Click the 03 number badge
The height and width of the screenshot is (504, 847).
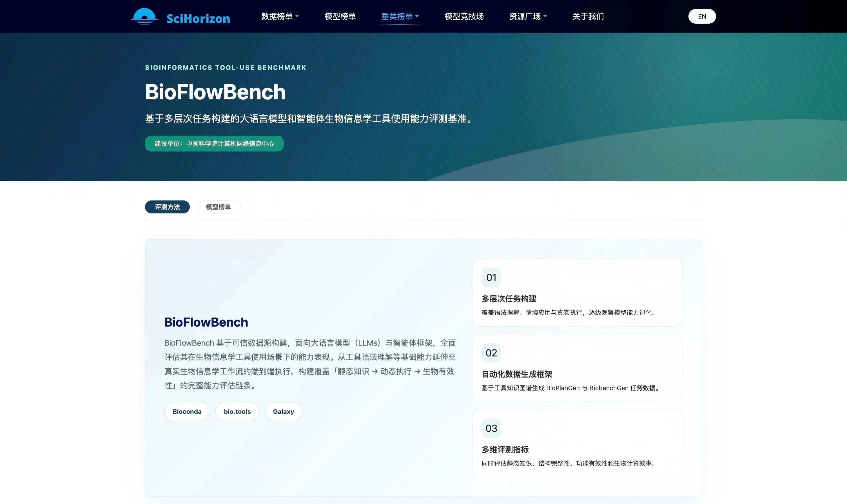pos(491,428)
